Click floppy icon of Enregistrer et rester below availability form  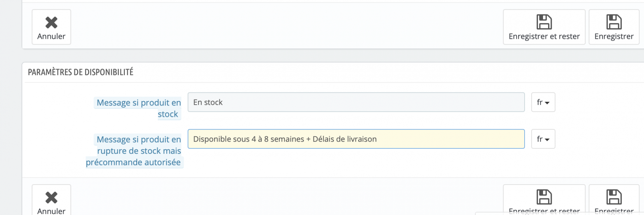544,197
